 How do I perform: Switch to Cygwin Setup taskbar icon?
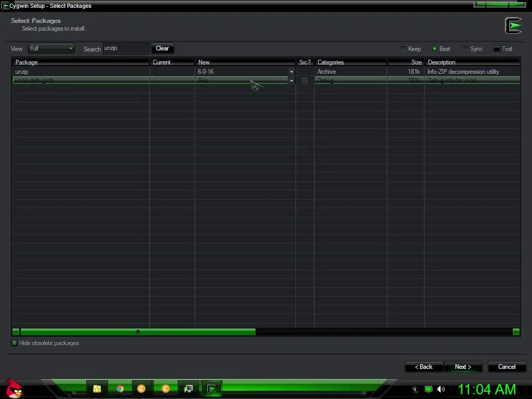click(211, 389)
